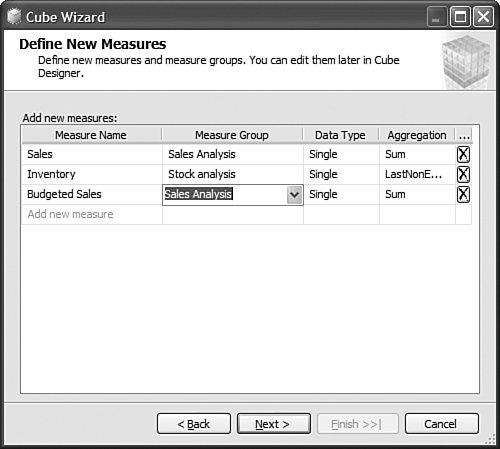Screen dimensions: 500x449
Task: Click the Measure Group column header
Action: click(x=232, y=135)
